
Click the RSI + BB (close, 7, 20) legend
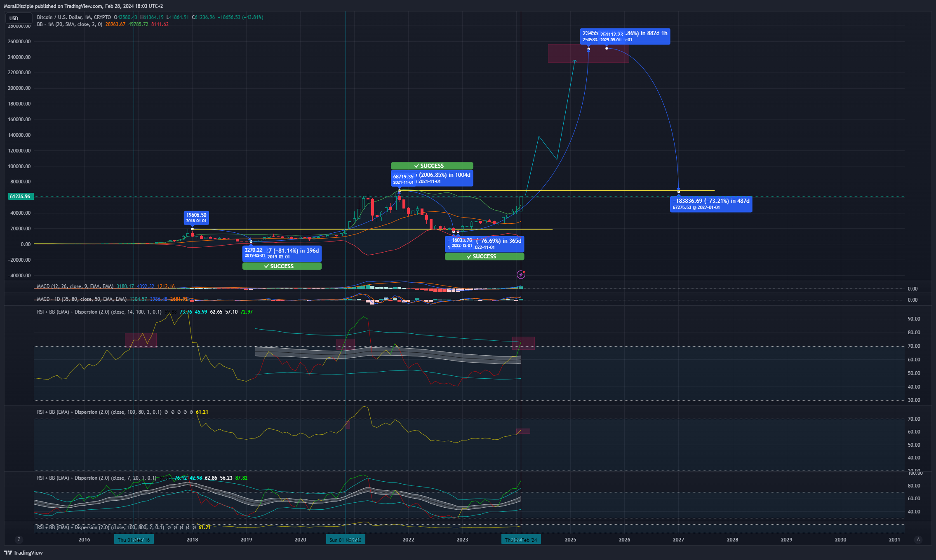[x=96, y=478]
